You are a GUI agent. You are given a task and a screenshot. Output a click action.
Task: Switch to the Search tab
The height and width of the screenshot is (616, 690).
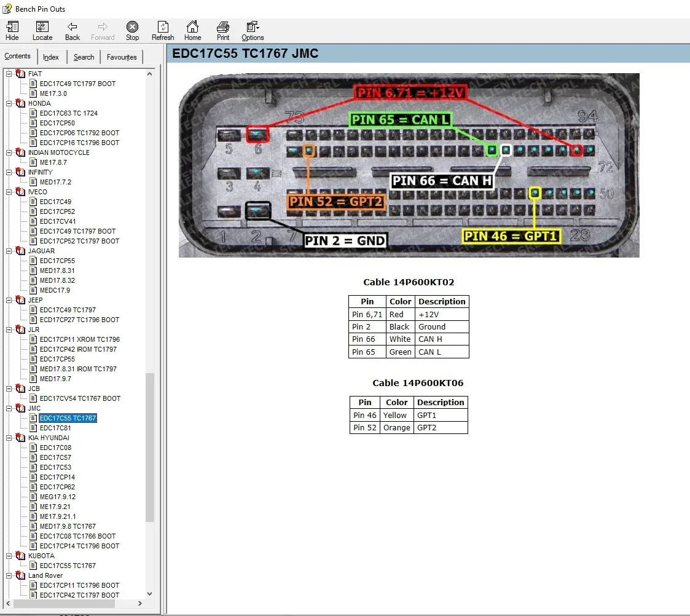(84, 57)
